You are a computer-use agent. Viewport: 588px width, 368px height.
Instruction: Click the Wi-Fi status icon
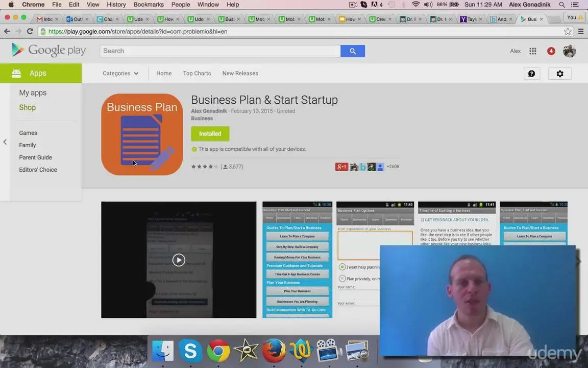click(x=415, y=5)
